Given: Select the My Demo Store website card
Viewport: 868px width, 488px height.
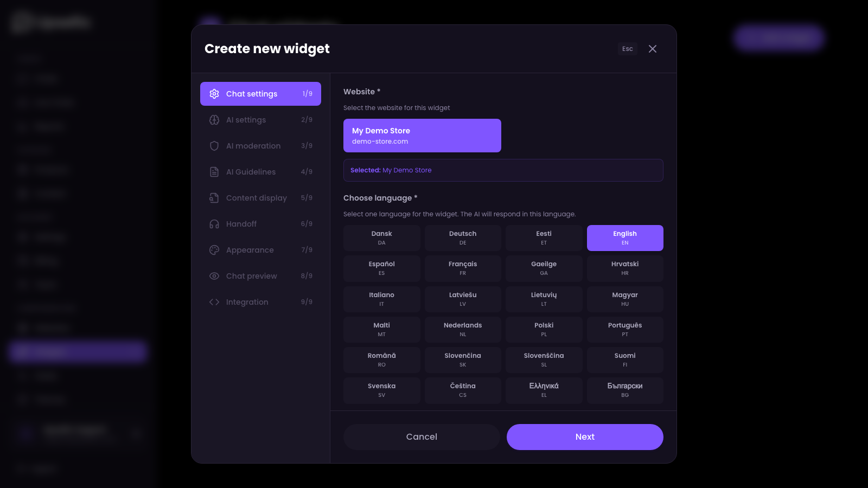Looking at the screenshot, I should click(422, 135).
